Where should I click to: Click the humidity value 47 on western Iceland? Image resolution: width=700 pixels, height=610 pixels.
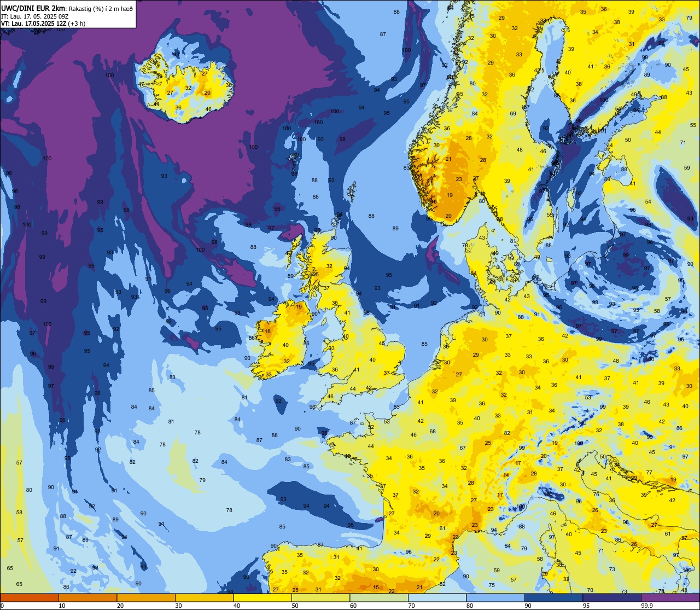click(141, 84)
